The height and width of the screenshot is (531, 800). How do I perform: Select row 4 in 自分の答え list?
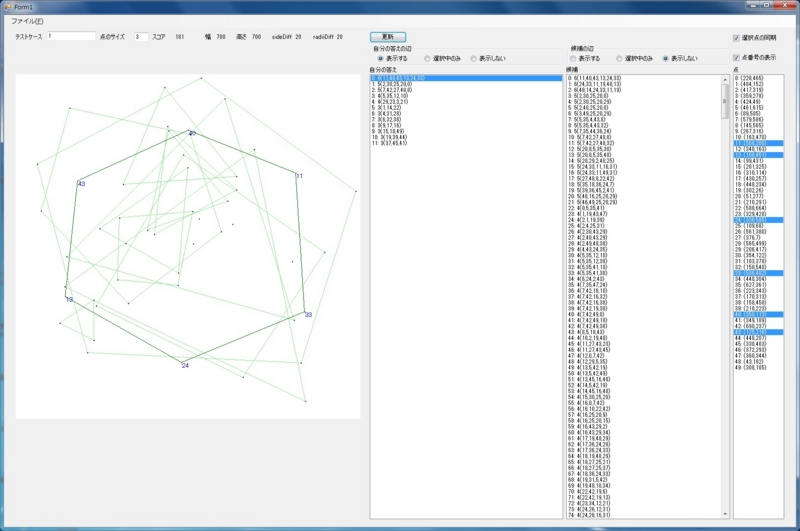[x=466, y=102]
